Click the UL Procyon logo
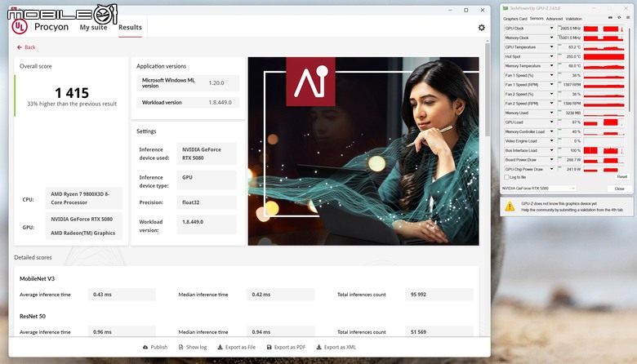 point(20,27)
